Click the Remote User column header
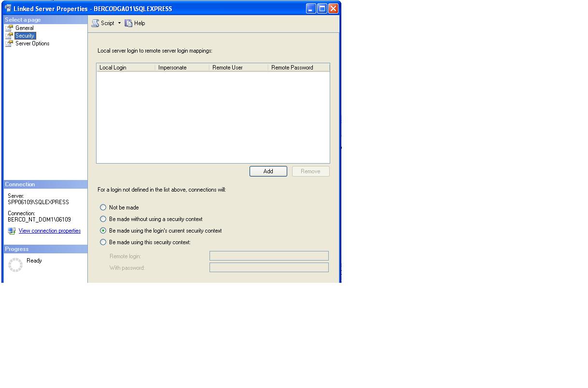Viewport: 588px width, 388px height. pyautogui.click(x=239, y=68)
